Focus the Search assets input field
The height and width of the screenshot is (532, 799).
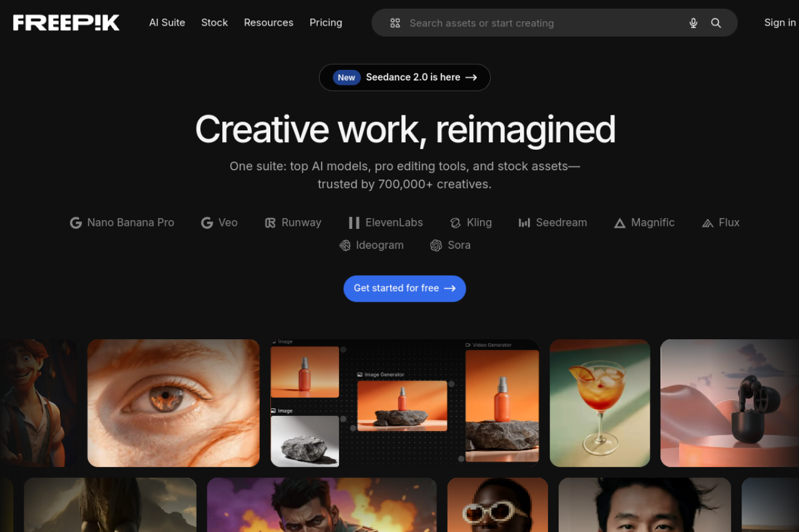tap(537, 23)
